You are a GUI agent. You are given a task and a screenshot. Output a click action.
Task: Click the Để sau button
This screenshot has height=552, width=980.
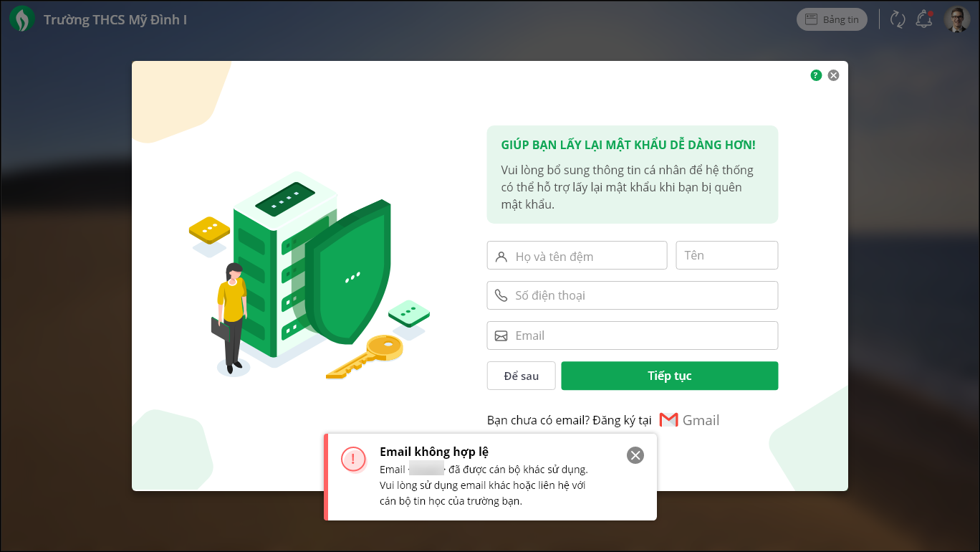tap(521, 376)
